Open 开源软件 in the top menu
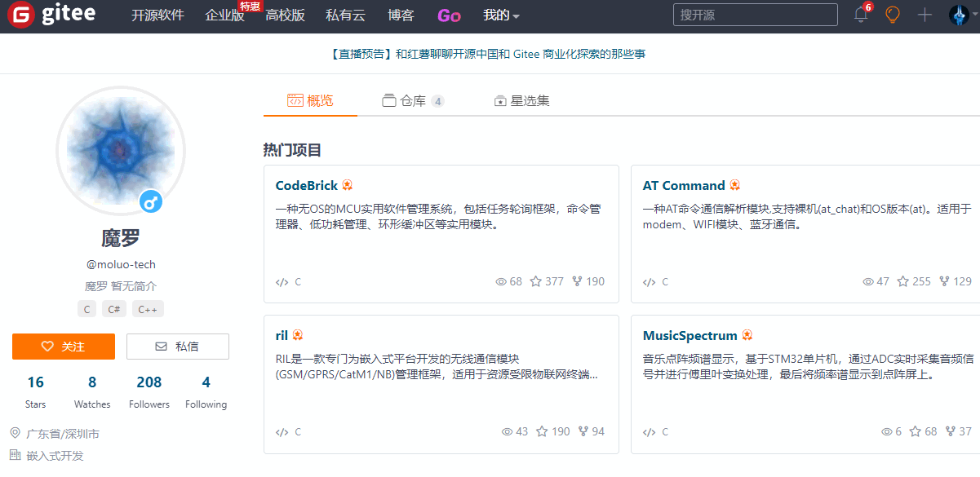 click(x=157, y=15)
